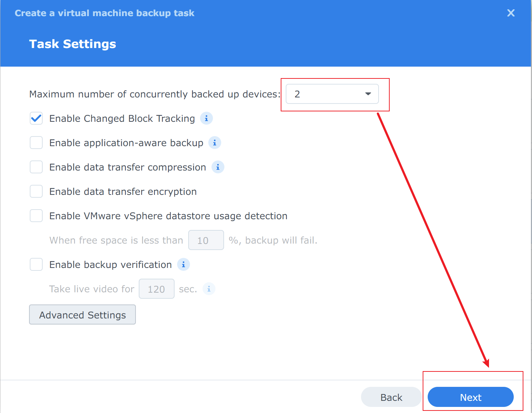532x413 pixels.
Task: Click info icon next to live video seconds
Action: (x=209, y=289)
